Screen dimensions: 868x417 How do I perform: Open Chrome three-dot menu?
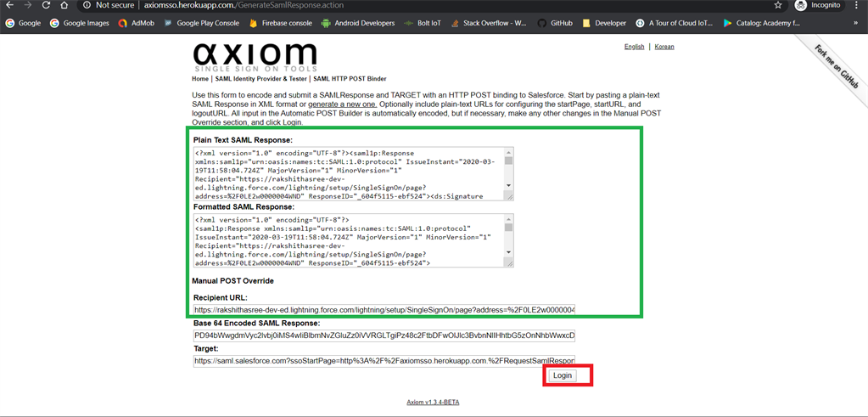point(856,5)
